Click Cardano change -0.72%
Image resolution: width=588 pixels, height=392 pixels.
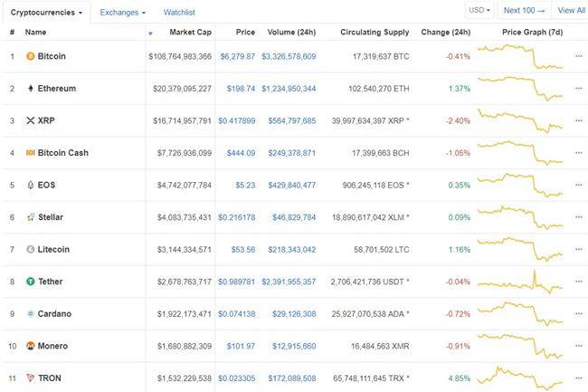458,314
